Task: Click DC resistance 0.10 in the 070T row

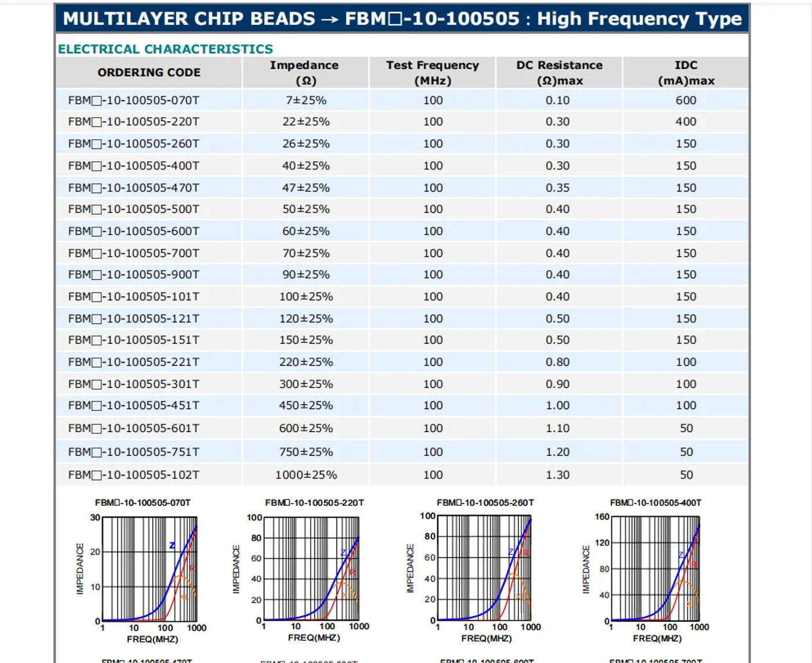Action: (x=558, y=100)
